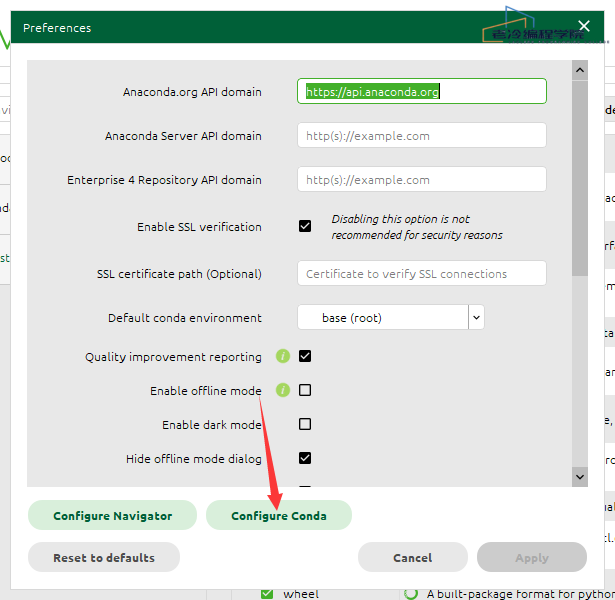Click the 'Disabling this option is not recommended' note
This screenshot has height=600, width=615.
point(417,227)
